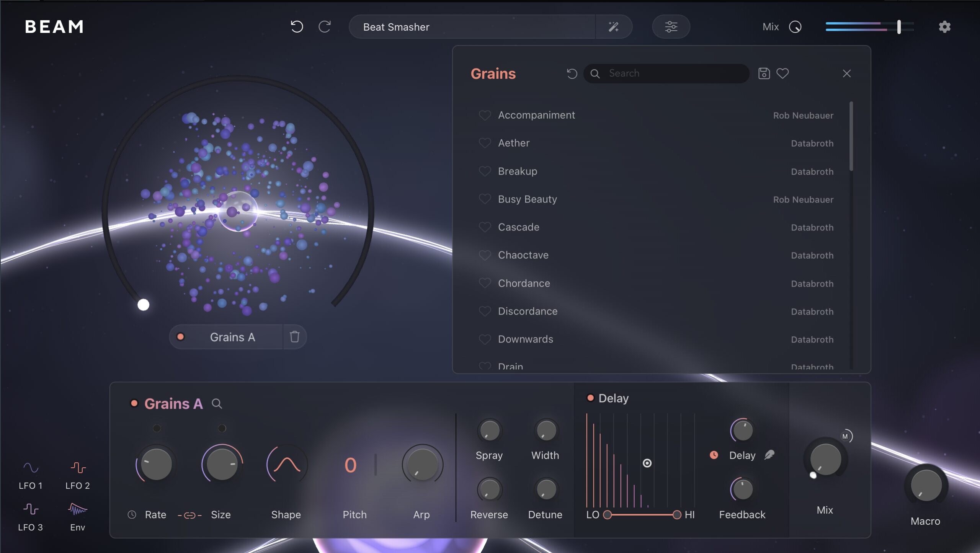Click into the Grains Search field
This screenshot has height=553, width=980.
pyautogui.click(x=666, y=73)
